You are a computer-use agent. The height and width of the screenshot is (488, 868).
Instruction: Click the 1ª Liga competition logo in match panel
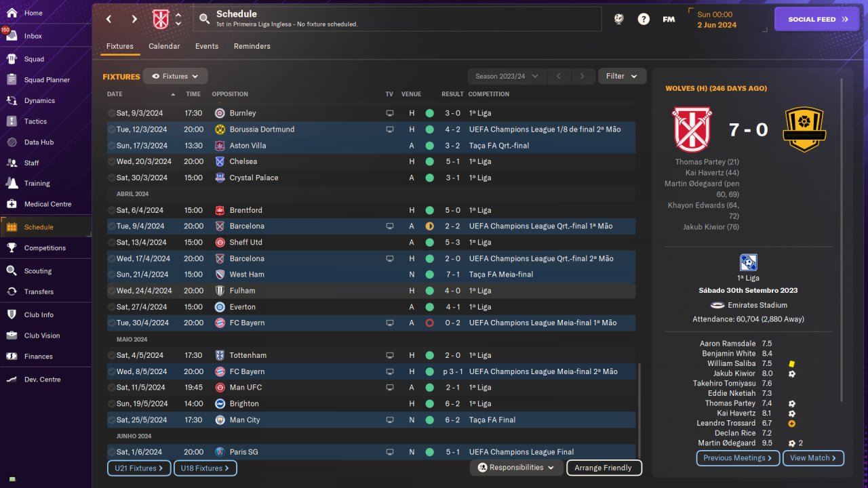[749, 262]
